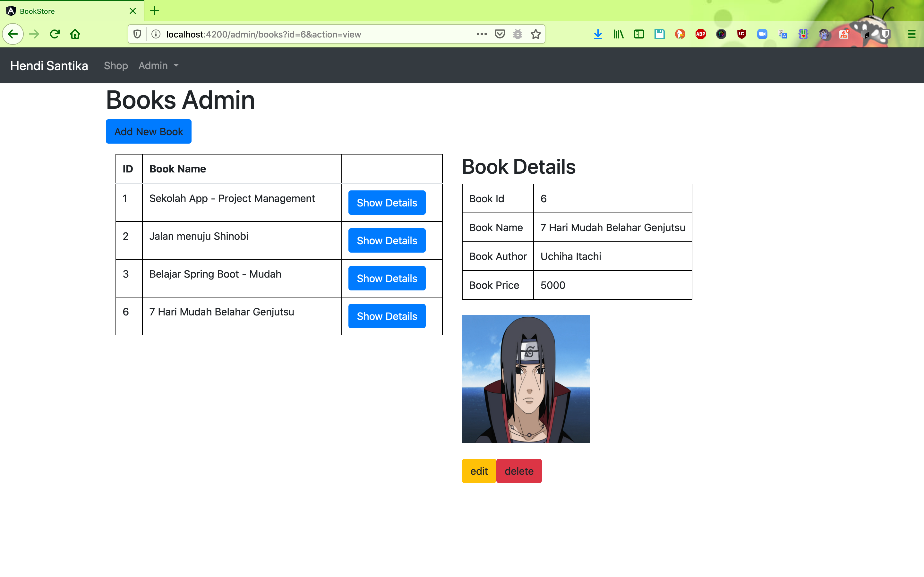
Task: Bookmark this page with the star icon
Action: tap(536, 34)
